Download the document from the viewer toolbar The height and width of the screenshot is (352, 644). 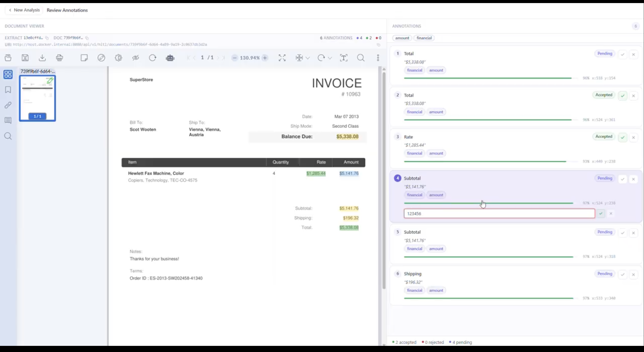(42, 58)
